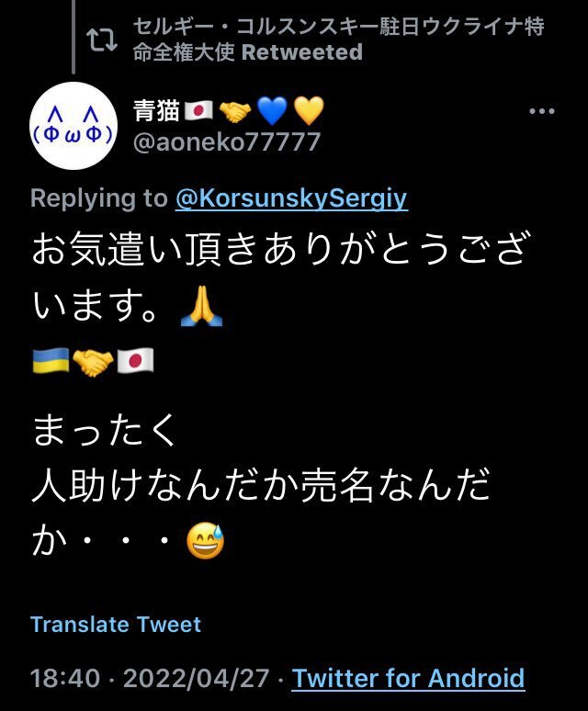This screenshot has width=588, height=711.
Task: Open the @KorsunskySergiy reply mention link
Action: tap(291, 198)
